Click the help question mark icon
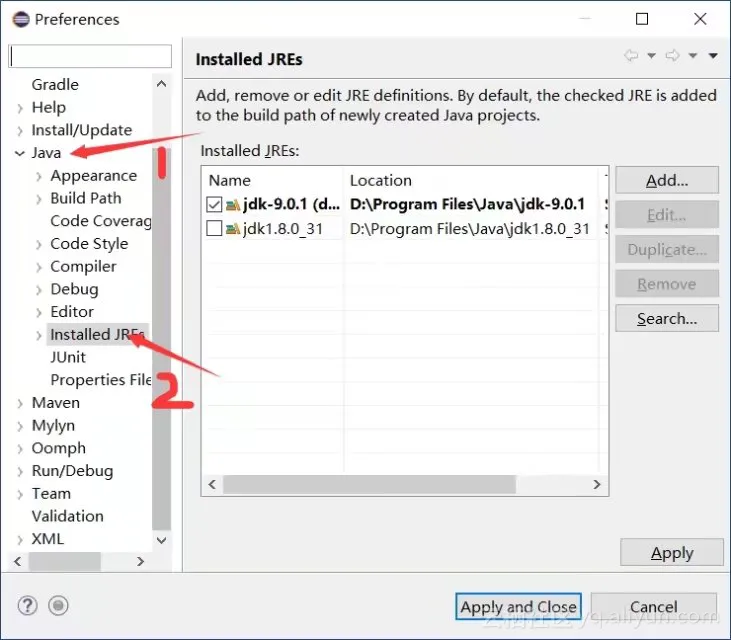The image size is (731, 640). (28, 606)
